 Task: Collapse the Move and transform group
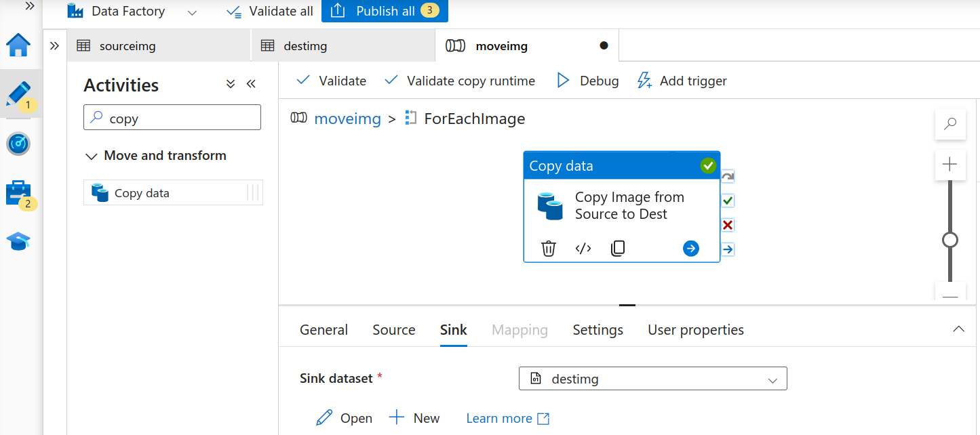point(91,156)
